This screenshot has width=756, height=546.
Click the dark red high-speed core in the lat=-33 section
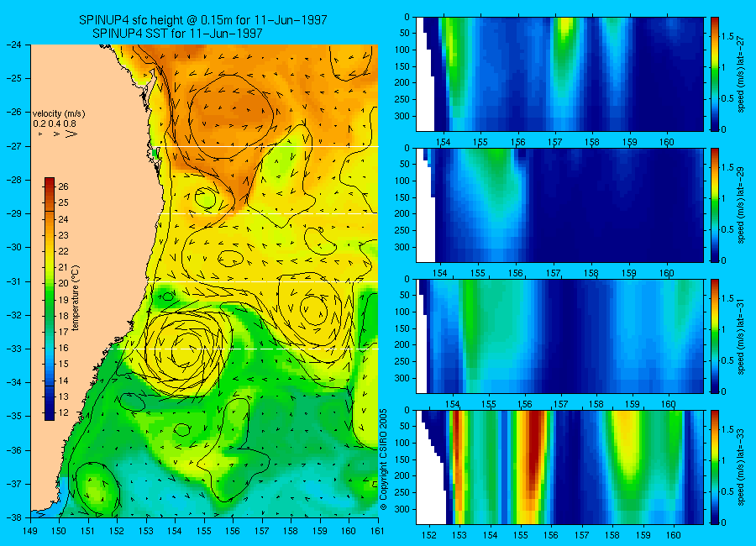533,446
